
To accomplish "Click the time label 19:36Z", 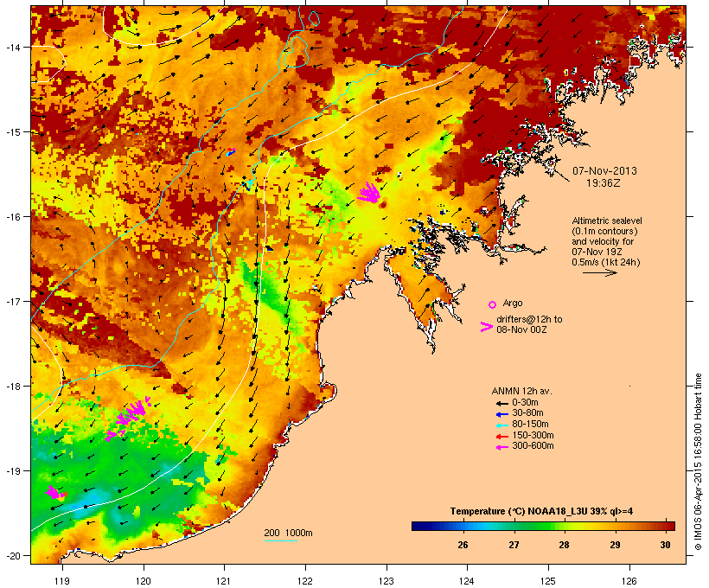I will coord(604,183).
